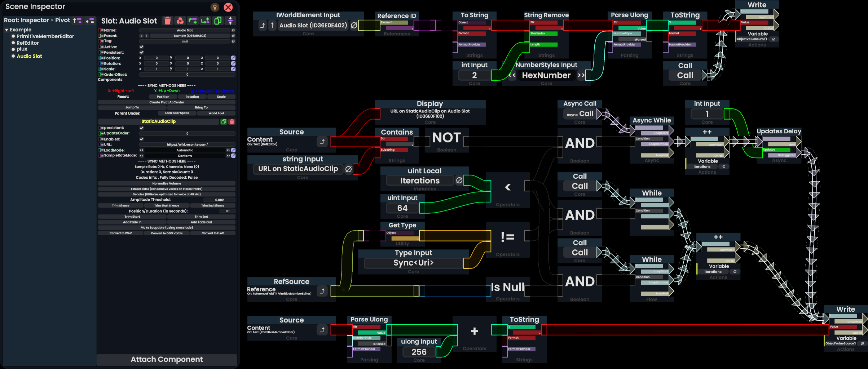Screen dimensions: 868x369
Task: Select RefEditor in the slot hierarchy
Action: pyautogui.click(x=27, y=43)
